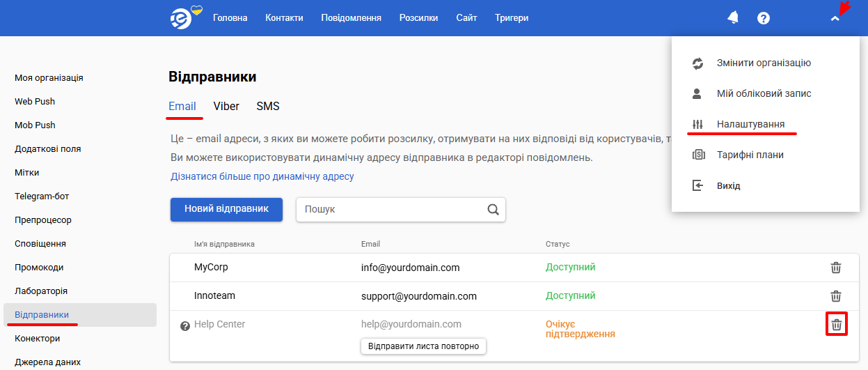This screenshot has height=370, width=868.
Task: Open the help question mark icon
Action: click(x=764, y=18)
